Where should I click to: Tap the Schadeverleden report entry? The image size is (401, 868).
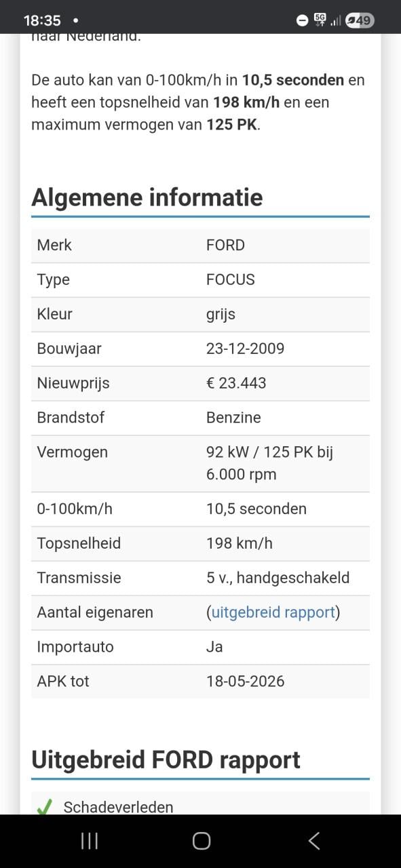click(117, 807)
